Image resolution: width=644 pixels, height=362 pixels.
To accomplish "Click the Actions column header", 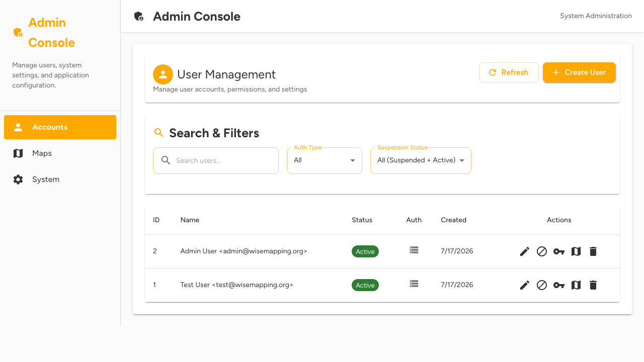I will click(559, 220).
